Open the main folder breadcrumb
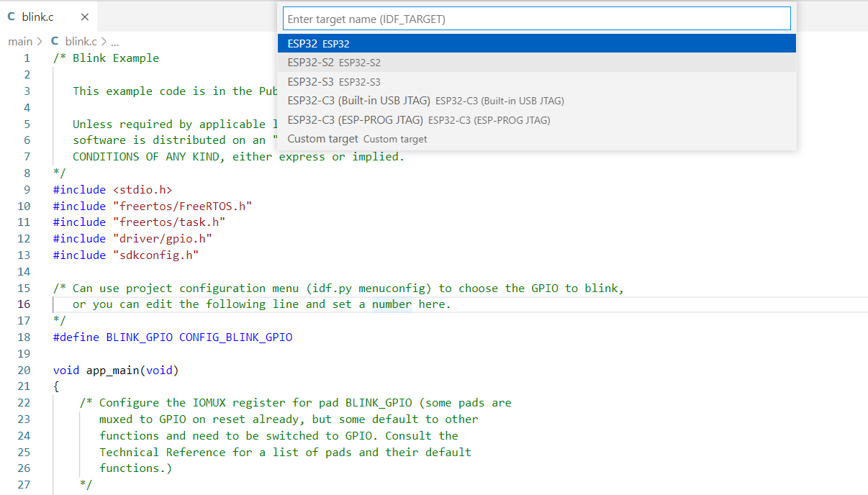 [x=20, y=42]
